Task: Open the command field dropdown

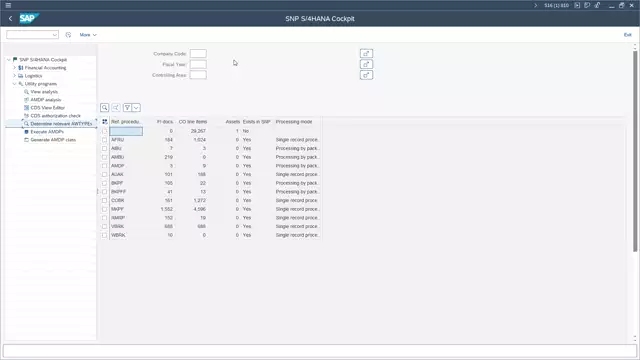Action: (x=55, y=35)
